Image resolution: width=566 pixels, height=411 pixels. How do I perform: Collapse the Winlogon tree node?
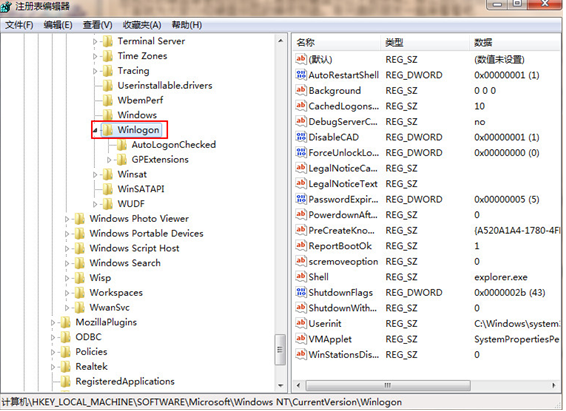(x=95, y=130)
